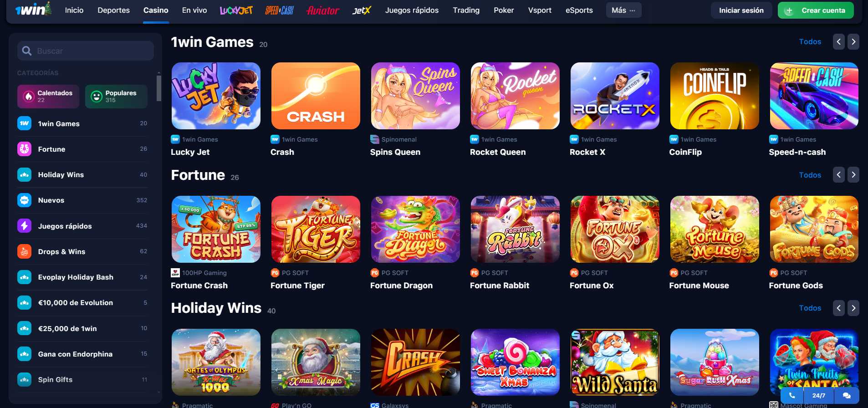This screenshot has height=408, width=868.
Task: Open the live chat icon at bottom right
Action: tap(847, 395)
